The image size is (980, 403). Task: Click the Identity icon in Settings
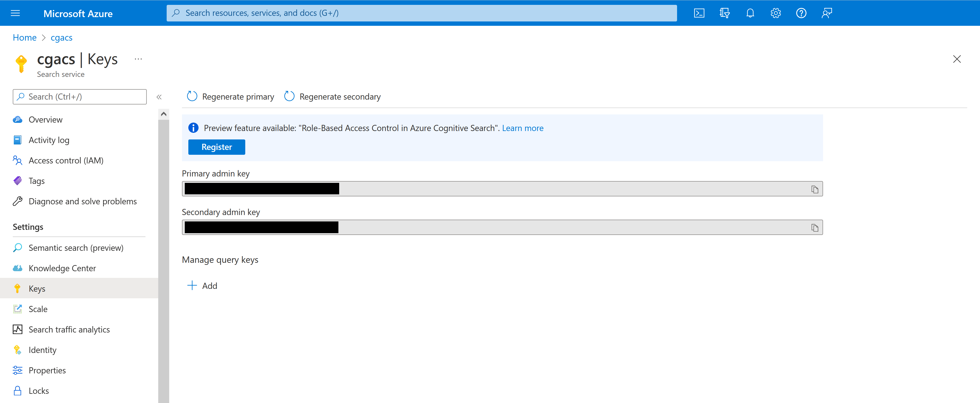(18, 349)
